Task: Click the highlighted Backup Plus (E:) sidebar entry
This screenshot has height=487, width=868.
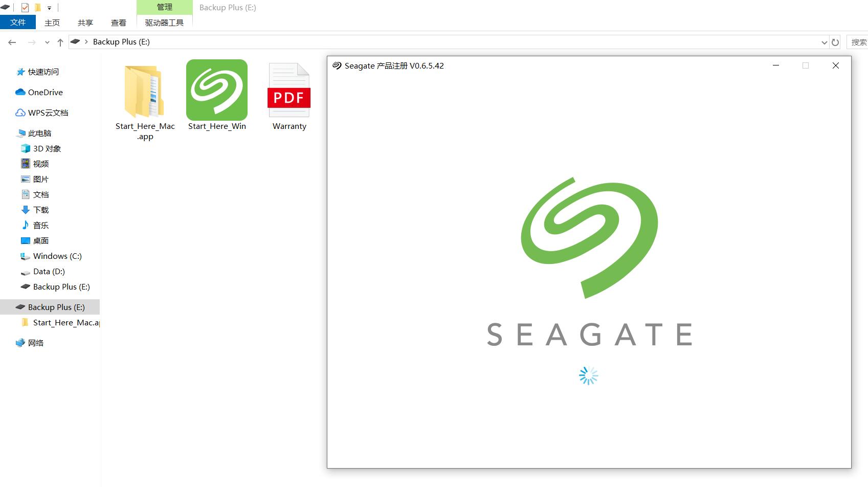Action: [x=50, y=307]
